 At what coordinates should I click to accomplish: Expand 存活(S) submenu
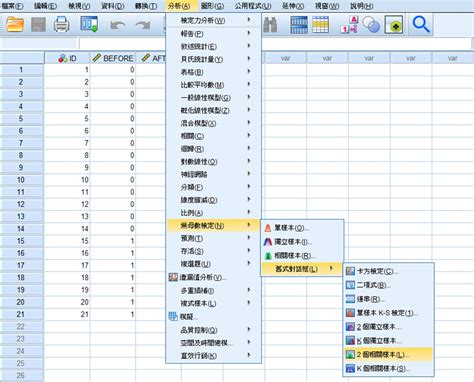click(x=213, y=251)
